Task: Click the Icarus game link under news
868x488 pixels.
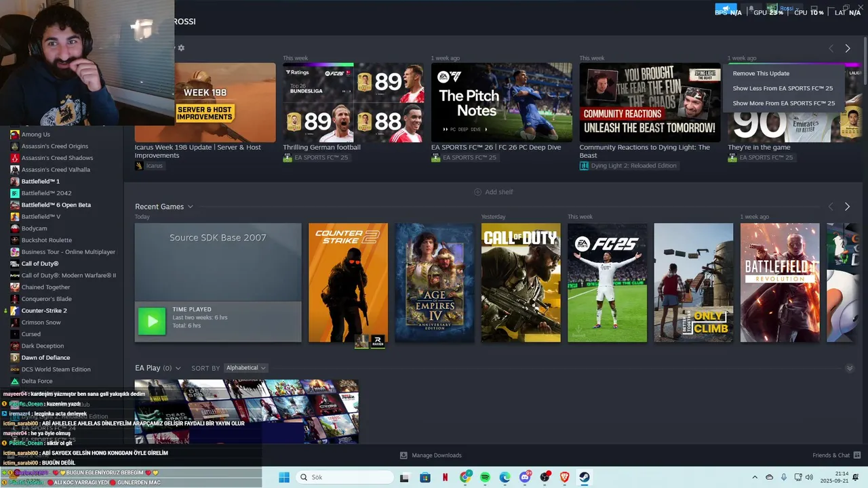Action: 149,165
